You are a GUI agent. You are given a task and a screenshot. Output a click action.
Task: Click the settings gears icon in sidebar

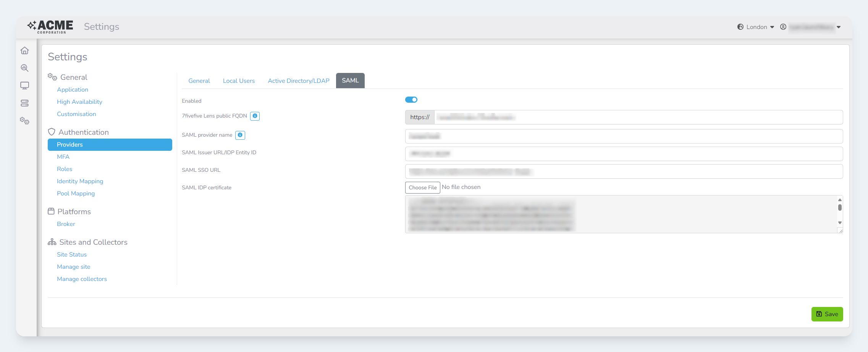(25, 121)
